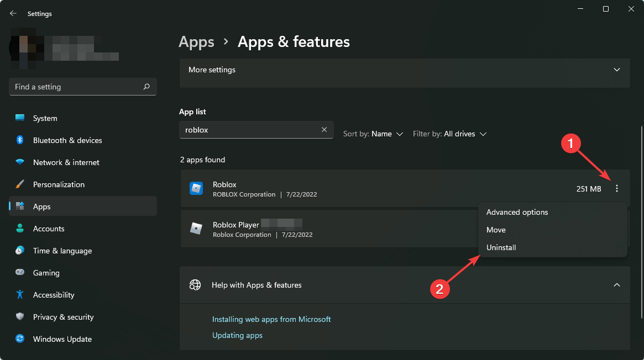
Task: Click the back arrow in Settings title bar
Action: [x=13, y=14]
